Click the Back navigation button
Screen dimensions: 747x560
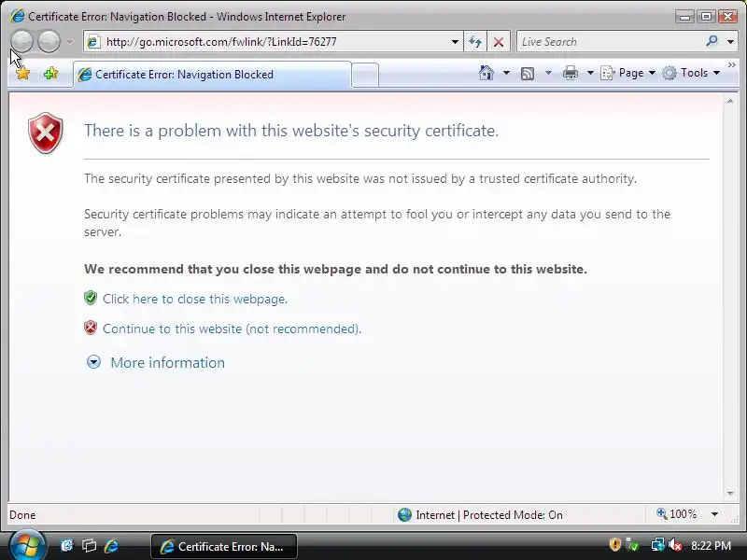click(x=21, y=41)
